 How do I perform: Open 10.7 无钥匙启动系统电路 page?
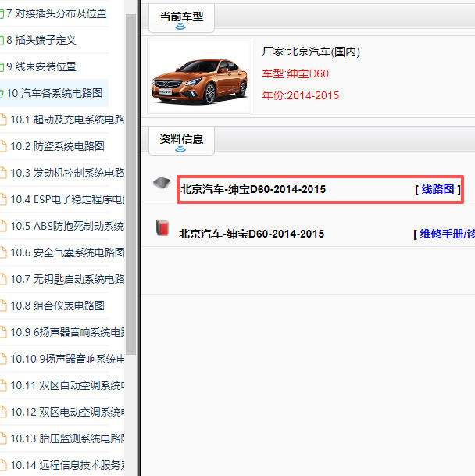[x=67, y=279]
